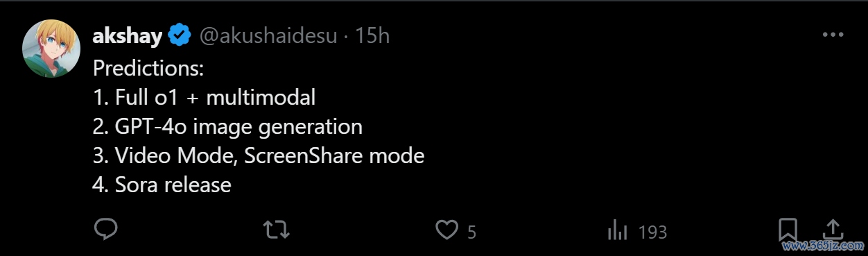Viewport: 868px width, 256px height.
Task: Open the tweet via the 15h timestamp
Action: 372,35
